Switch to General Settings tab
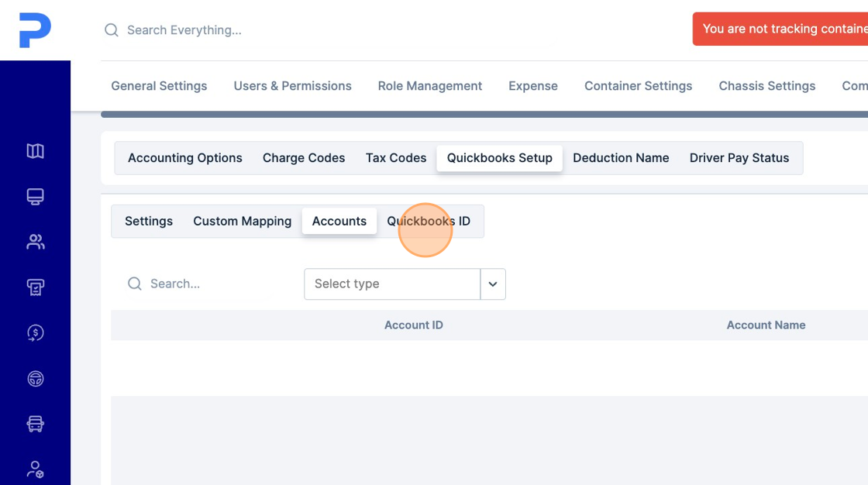This screenshot has width=868, height=485. click(159, 86)
